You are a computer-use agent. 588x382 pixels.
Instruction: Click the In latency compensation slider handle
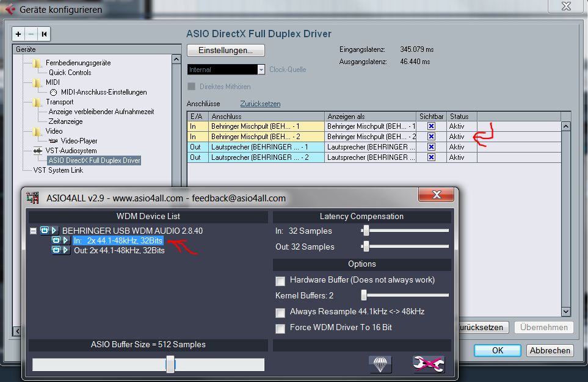[x=366, y=231]
